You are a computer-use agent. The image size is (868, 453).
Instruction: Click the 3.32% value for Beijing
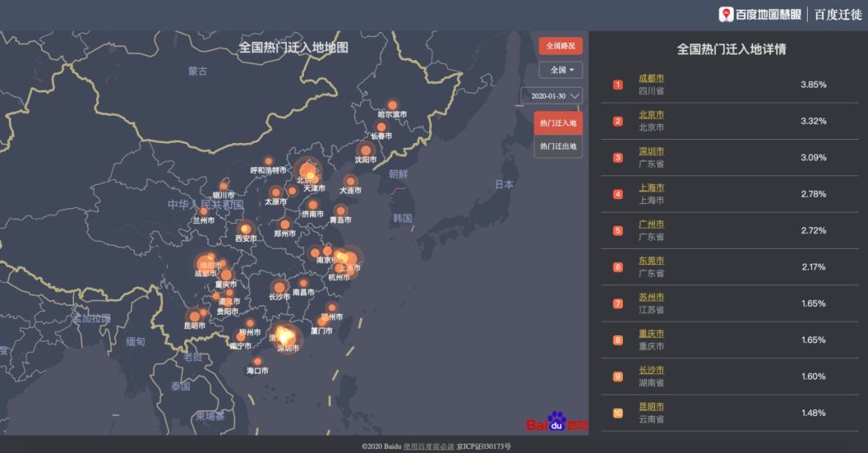[813, 121]
